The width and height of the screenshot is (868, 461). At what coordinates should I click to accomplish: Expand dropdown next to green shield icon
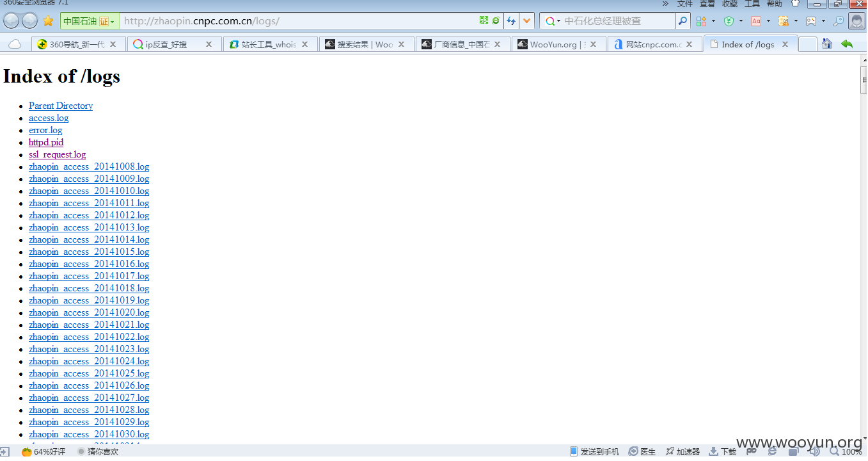741,21
